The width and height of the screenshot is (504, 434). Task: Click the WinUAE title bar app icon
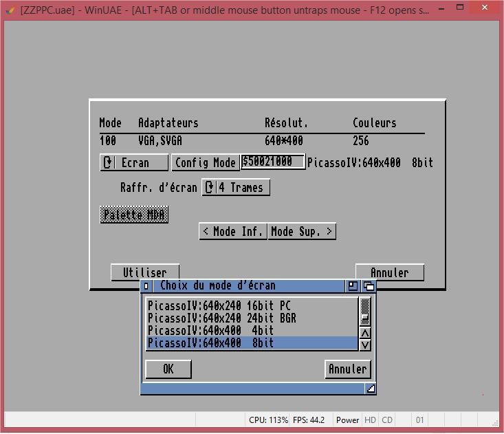tap(10, 10)
